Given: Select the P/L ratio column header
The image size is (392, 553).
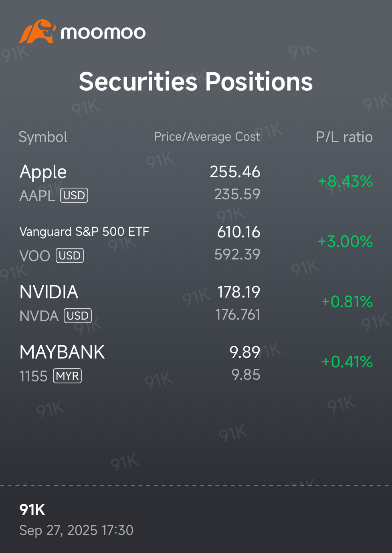Looking at the screenshot, I should (344, 137).
